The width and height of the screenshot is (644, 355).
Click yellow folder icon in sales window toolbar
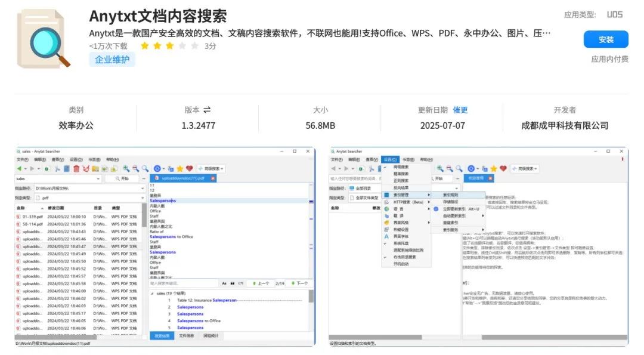pyautogui.click(x=95, y=168)
